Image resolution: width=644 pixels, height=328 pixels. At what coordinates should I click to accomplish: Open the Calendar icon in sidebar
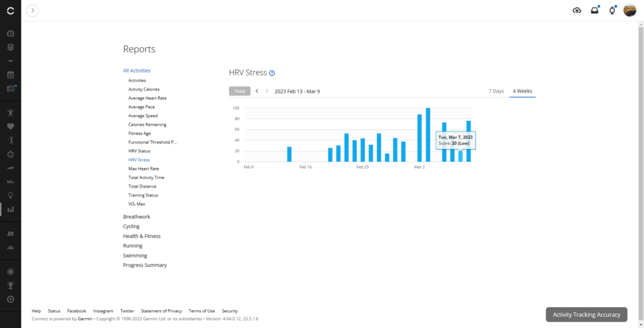[x=11, y=75]
